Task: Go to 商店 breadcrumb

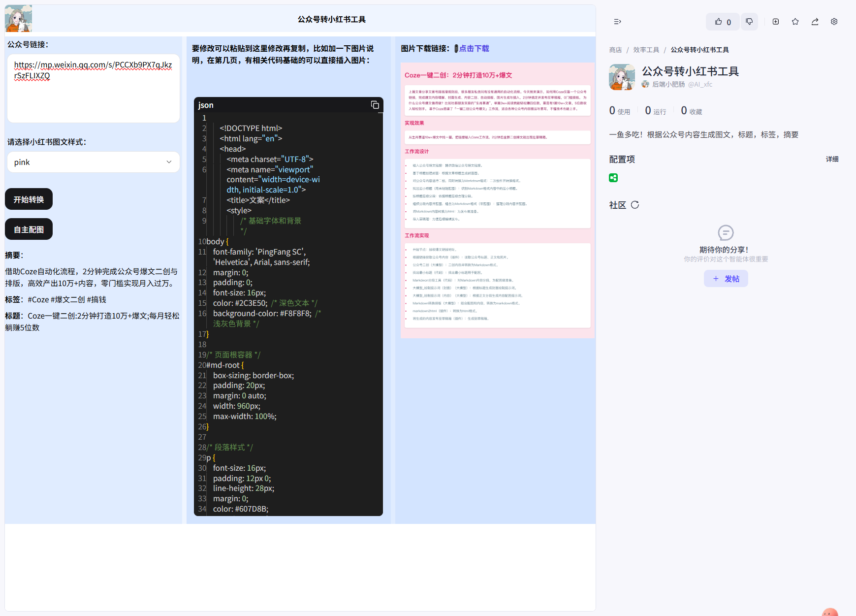Action: click(615, 50)
